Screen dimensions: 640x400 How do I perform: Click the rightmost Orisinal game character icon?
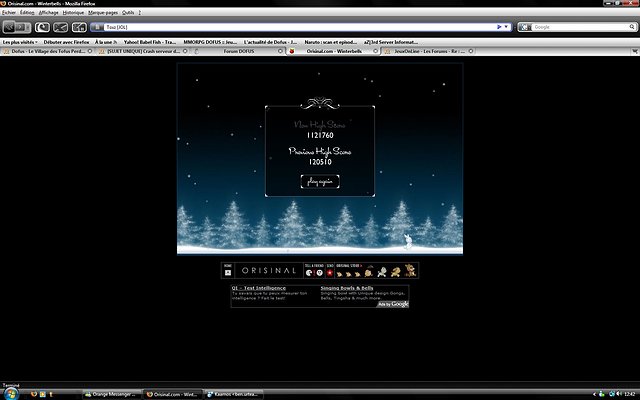[x=410, y=271]
